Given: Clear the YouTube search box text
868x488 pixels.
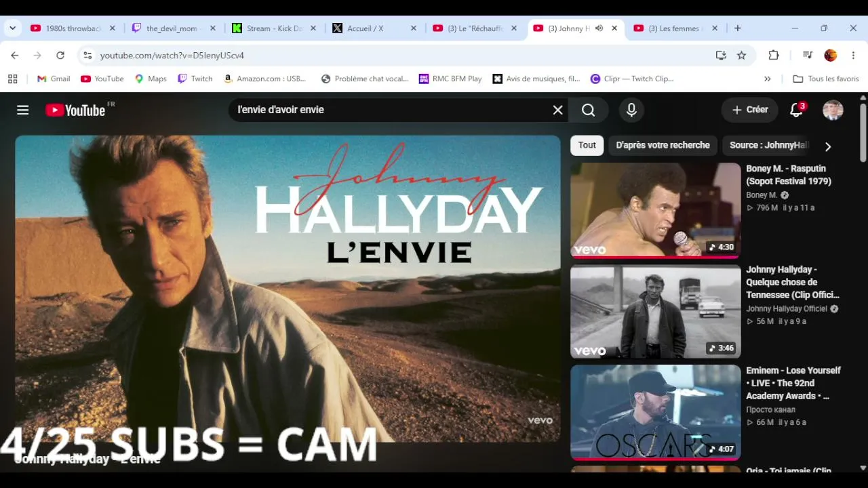Looking at the screenshot, I should [x=557, y=110].
